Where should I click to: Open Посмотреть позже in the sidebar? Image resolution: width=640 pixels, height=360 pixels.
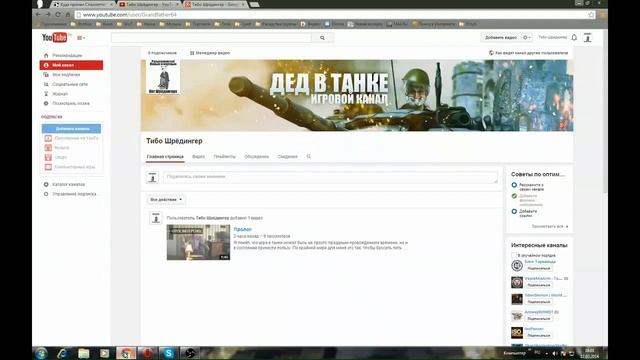coord(71,103)
